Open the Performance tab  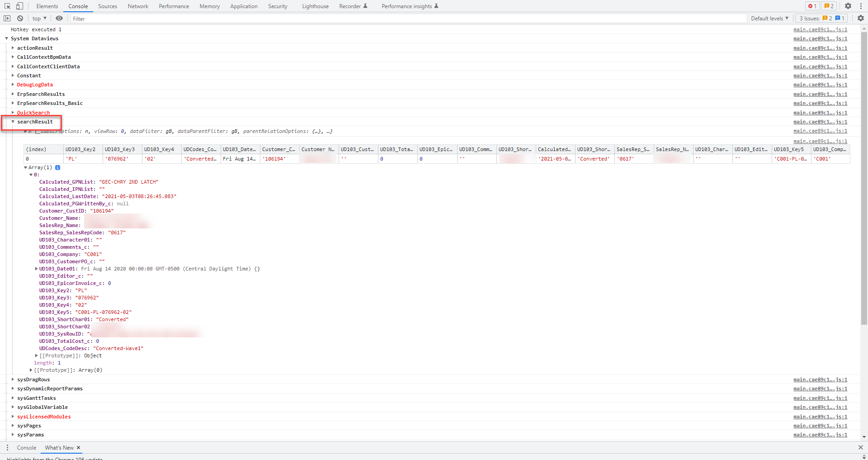(x=174, y=6)
